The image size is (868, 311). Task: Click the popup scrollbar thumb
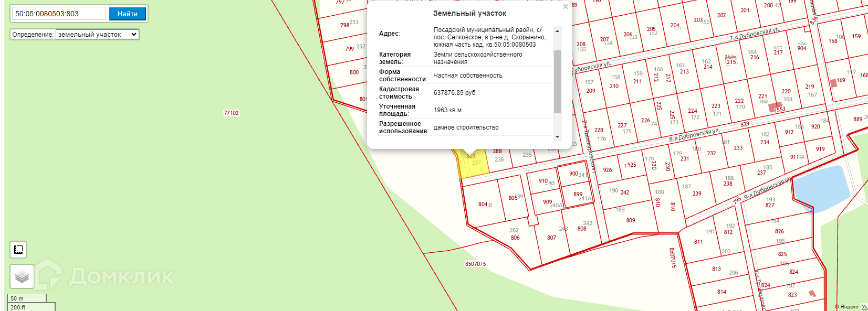pos(557,81)
